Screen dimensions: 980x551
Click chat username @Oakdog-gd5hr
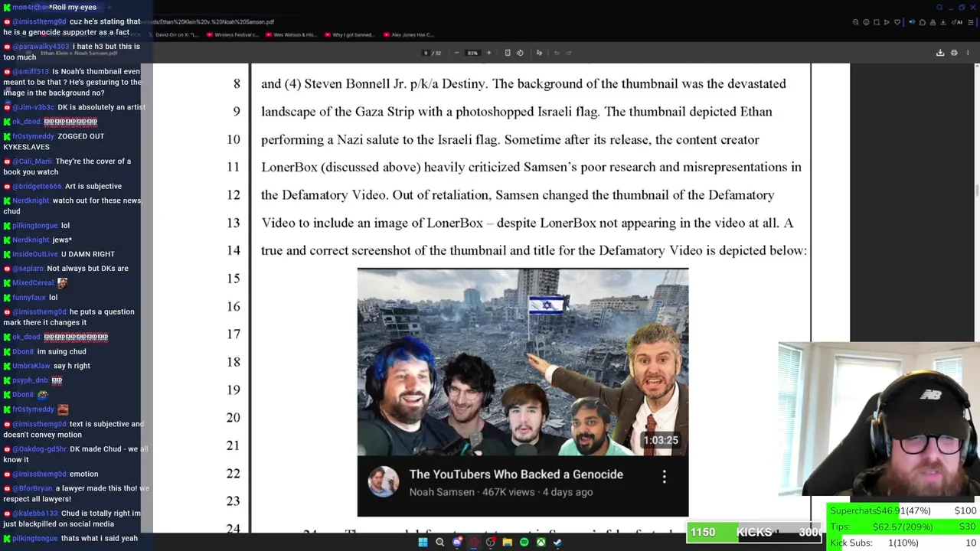pos(40,449)
